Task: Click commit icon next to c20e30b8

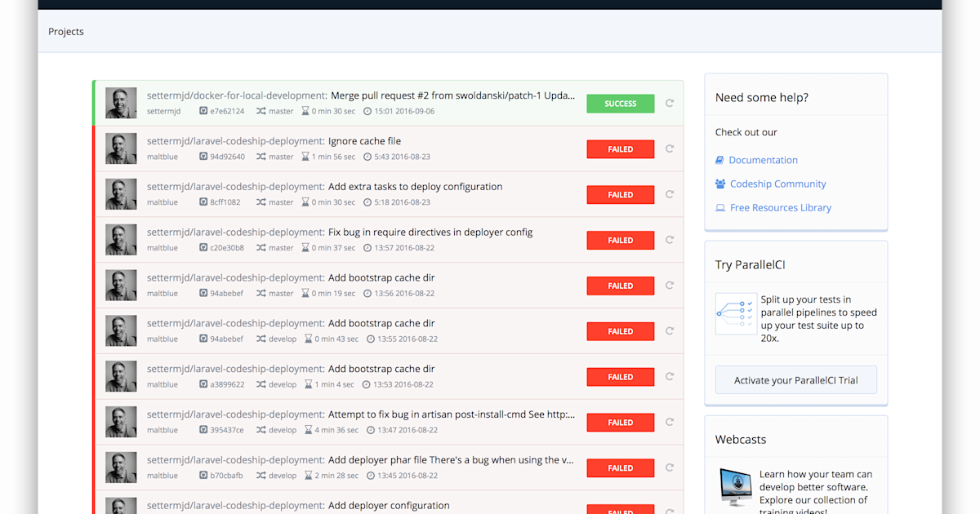Action: coord(203,248)
